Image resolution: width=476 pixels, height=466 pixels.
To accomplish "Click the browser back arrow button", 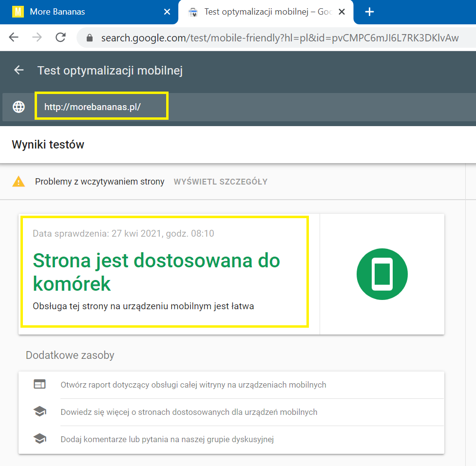I will coord(14,37).
